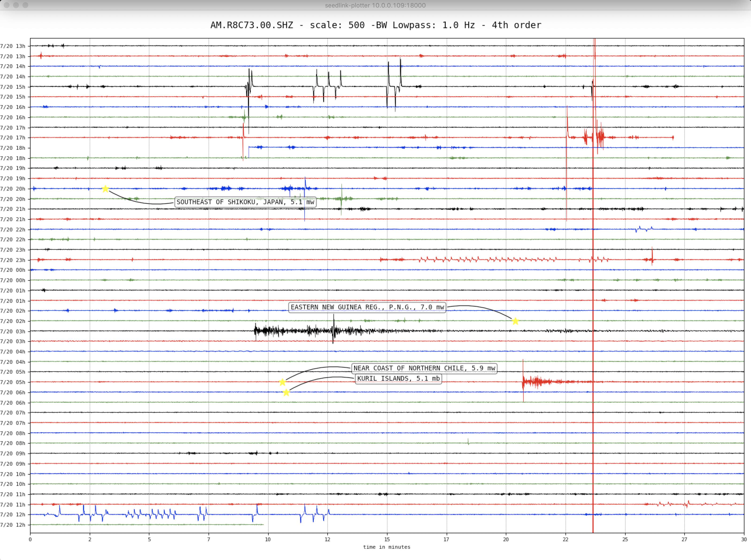Click the yellow star linked to the Northern Chile label

coord(282,382)
